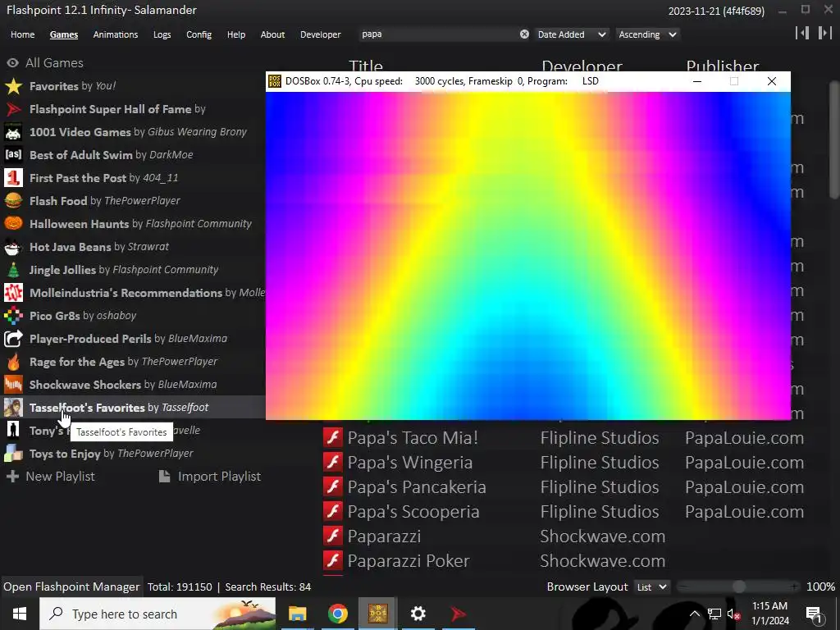Open the Best of Adult Swim icon
This screenshot has height=630, width=840.
(13, 155)
